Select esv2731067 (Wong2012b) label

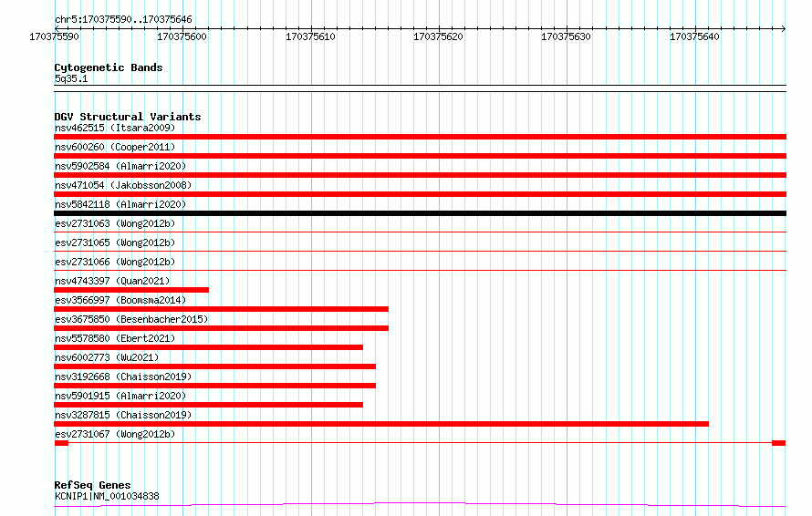pos(115,434)
